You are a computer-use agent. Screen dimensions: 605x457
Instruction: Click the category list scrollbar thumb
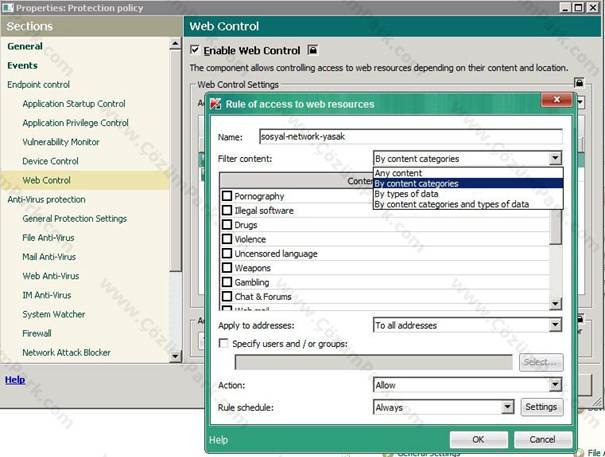point(555,227)
